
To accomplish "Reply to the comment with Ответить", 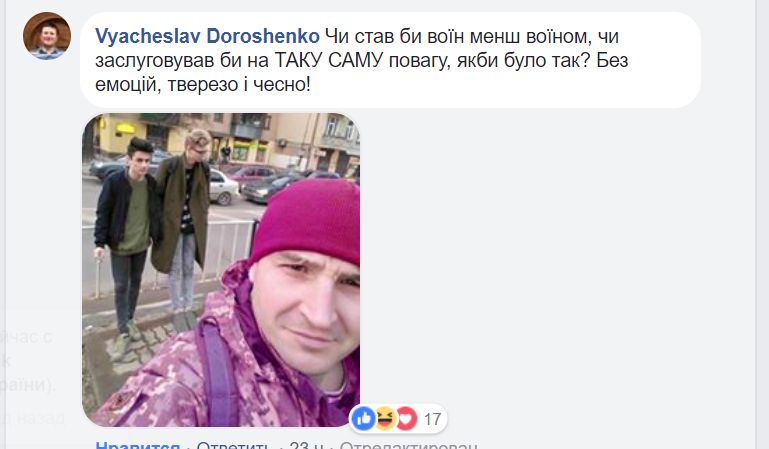I will pos(232,445).
